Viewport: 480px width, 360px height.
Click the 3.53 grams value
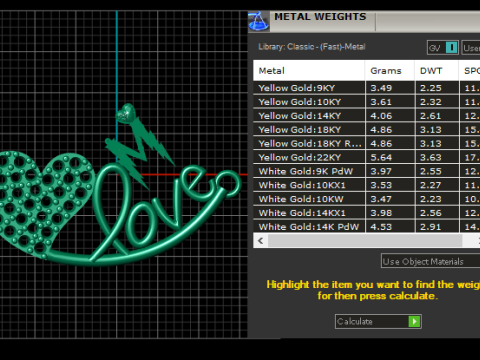381,185
